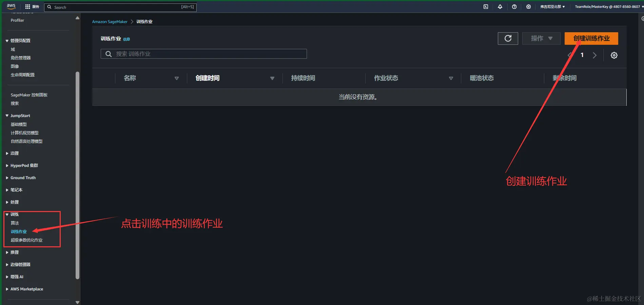The width and height of the screenshot is (644, 305).
Task: Expand the HyperPod 集群 section
Action: [7, 166]
